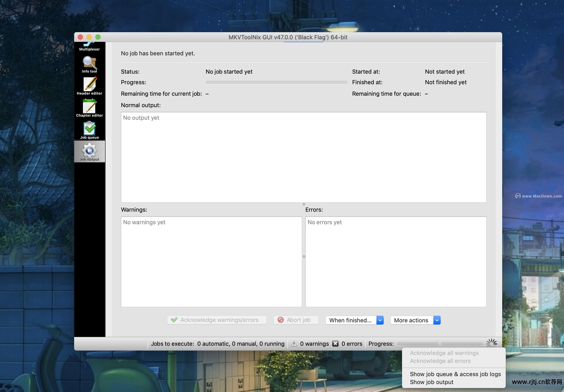
Task: Click the splitter handle between Warnings and Errors
Action: tap(304, 256)
